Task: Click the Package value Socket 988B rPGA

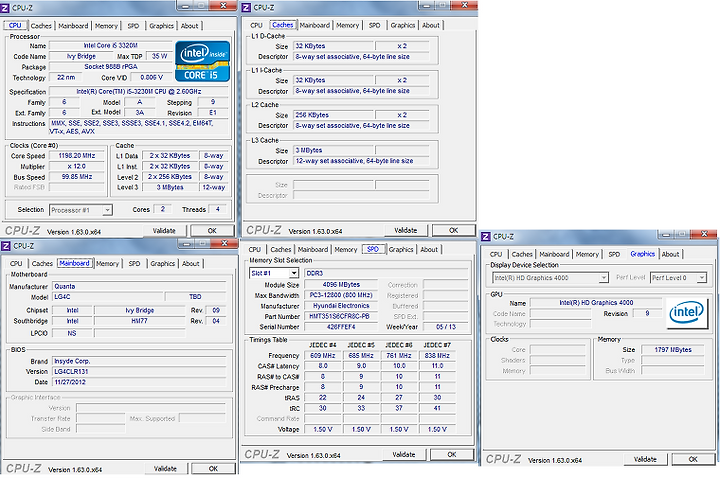Action: tap(110, 67)
